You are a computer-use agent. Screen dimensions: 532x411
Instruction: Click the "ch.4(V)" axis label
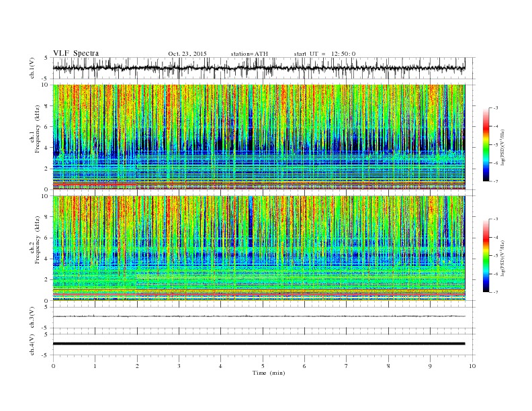[x=32, y=345]
